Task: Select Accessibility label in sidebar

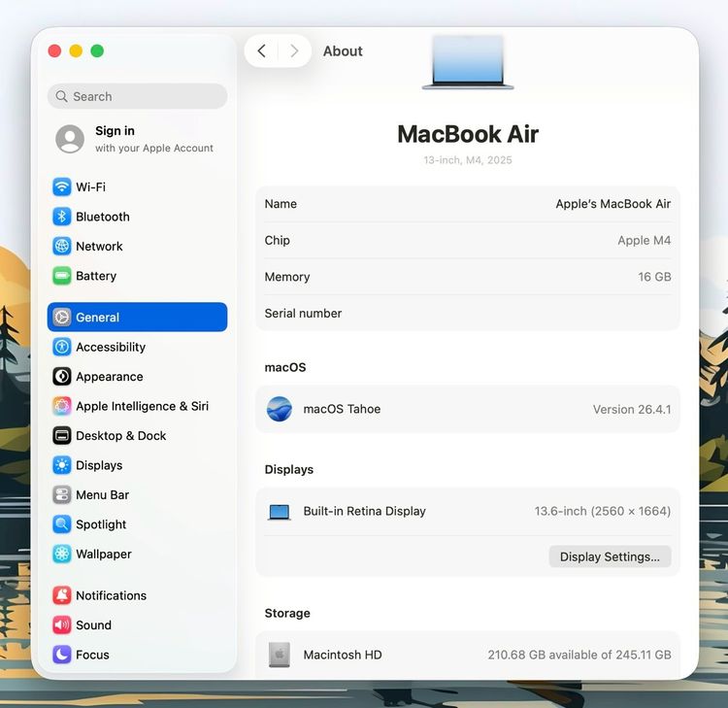Action: [x=111, y=347]
